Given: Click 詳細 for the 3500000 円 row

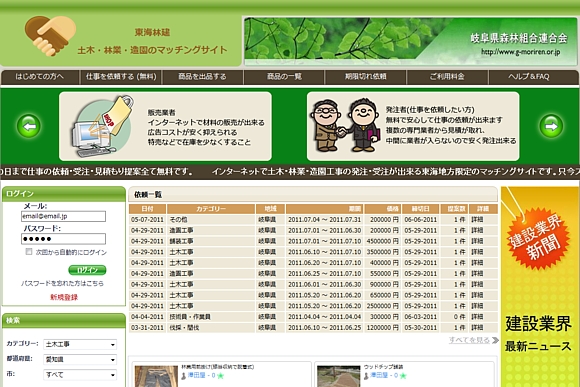Looking at the screenshot, I should pos(477,252).
